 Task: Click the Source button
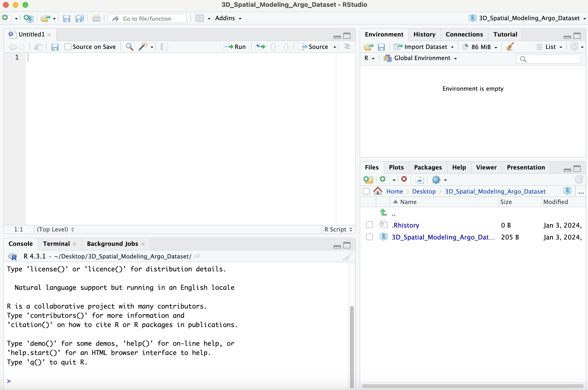pyautogui.click(x=313, y=47)
